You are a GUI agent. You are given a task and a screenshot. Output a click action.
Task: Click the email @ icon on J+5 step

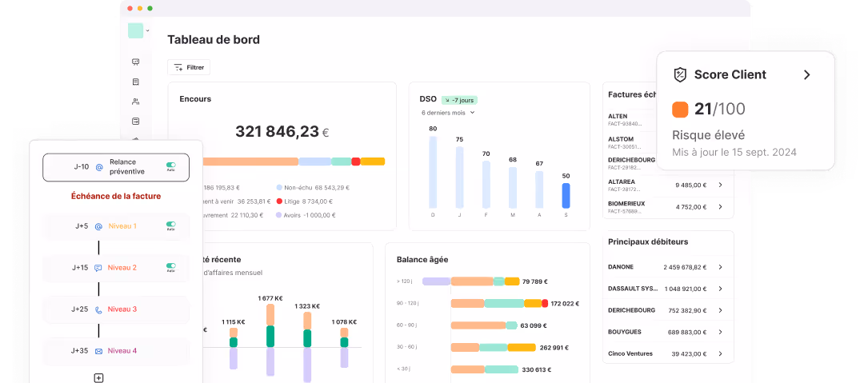click(x=98, y=226)
